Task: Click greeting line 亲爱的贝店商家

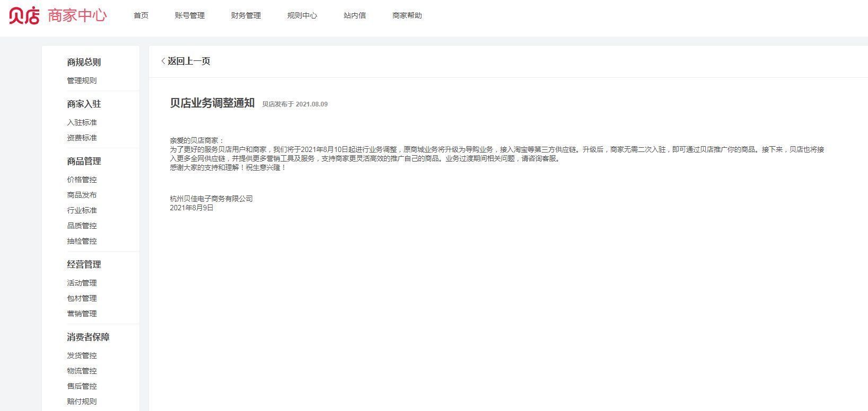Action: pos(197,140)
